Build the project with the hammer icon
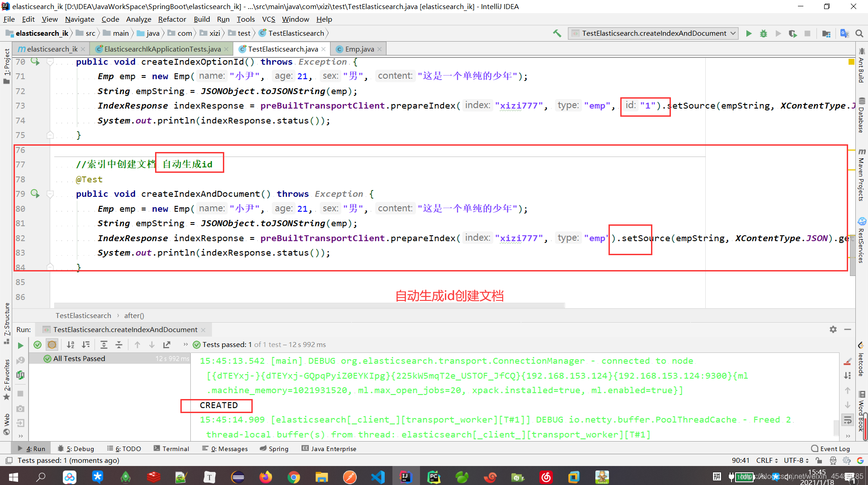 [x=557, y=33]
